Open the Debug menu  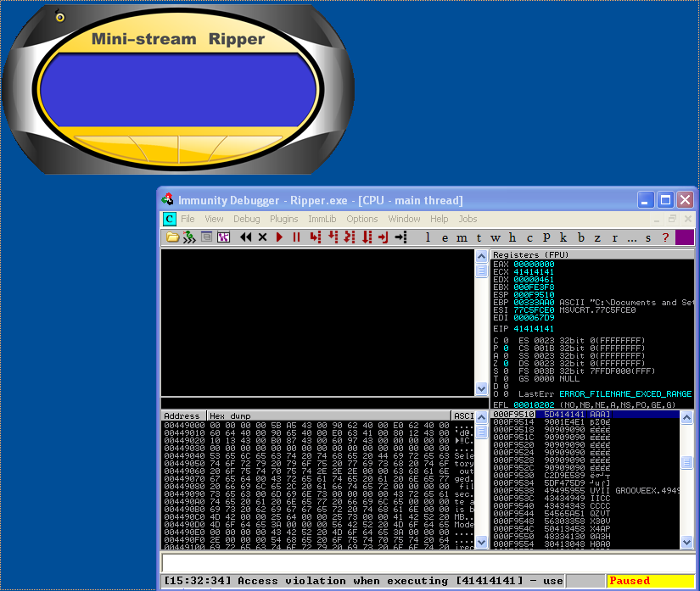tap(246, 219)
